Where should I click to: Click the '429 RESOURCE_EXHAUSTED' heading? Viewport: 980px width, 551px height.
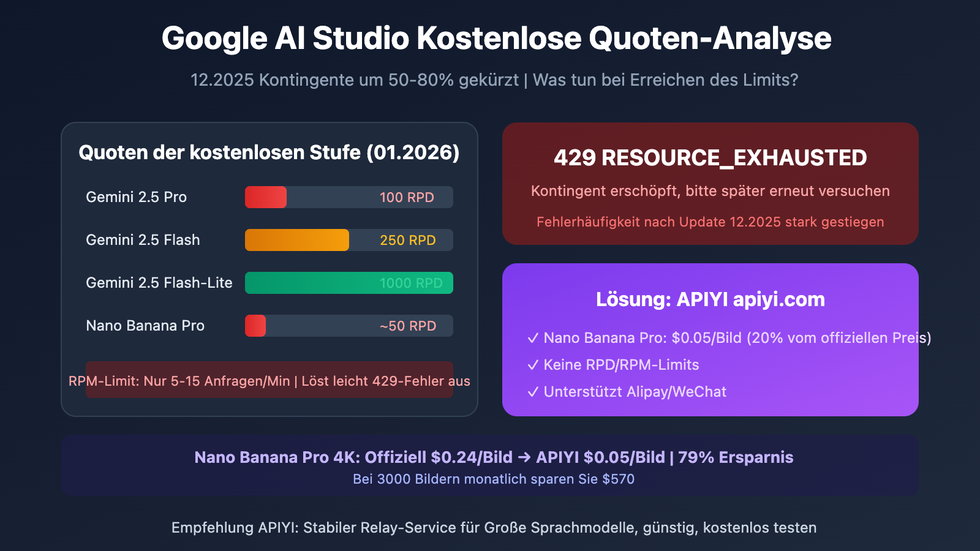(710, 158)
